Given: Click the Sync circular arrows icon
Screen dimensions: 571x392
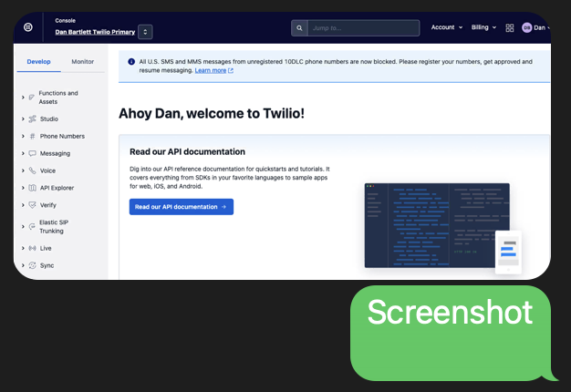Looking at the screenshot, I should [33, 265].
